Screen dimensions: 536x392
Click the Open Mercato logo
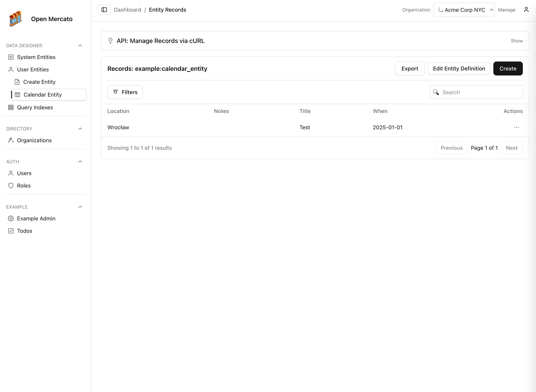pyautogui.click(x=16, y=19)
